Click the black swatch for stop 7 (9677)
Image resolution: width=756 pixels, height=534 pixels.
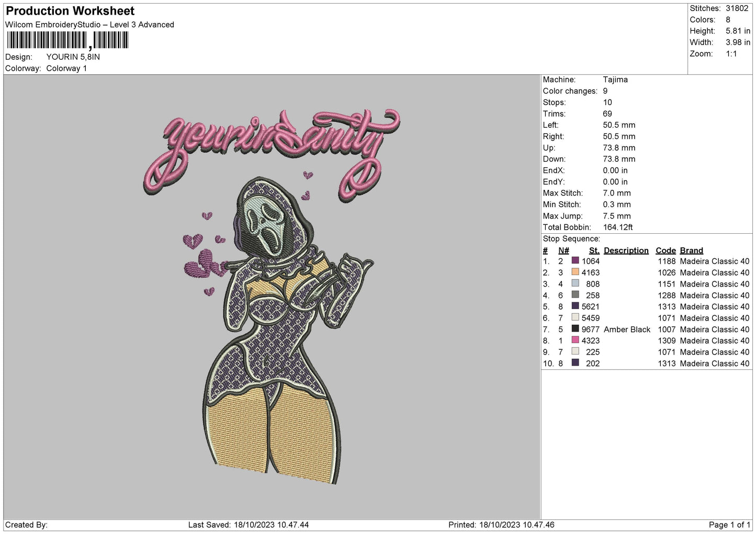(575, 329)
